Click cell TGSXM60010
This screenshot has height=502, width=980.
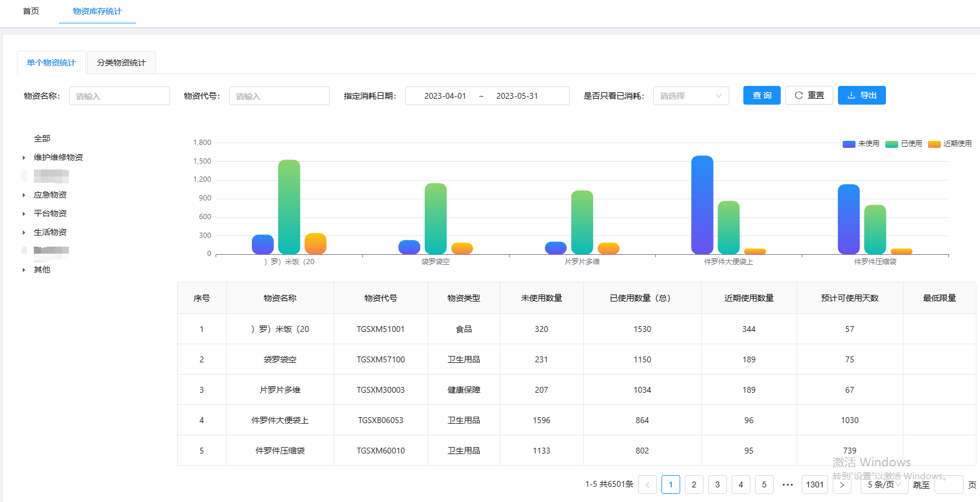click(x=381, y=451)
